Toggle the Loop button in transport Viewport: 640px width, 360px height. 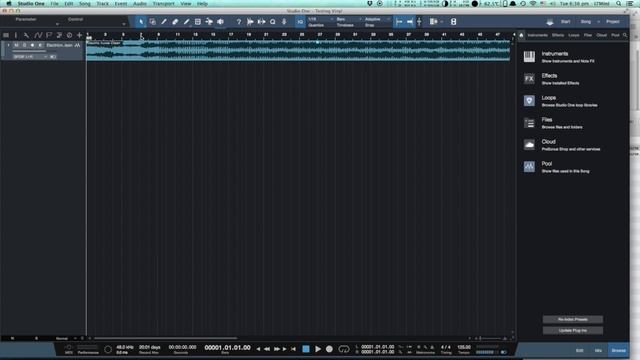344,349
